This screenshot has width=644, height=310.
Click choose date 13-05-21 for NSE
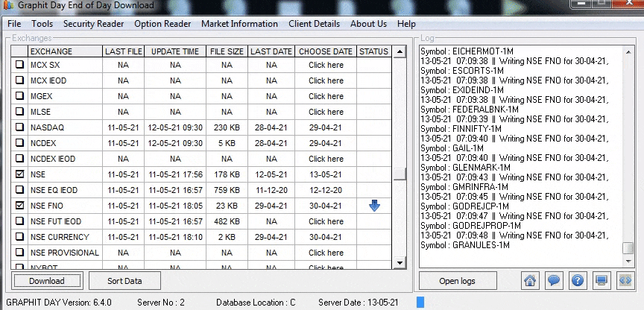pos(325,174)
